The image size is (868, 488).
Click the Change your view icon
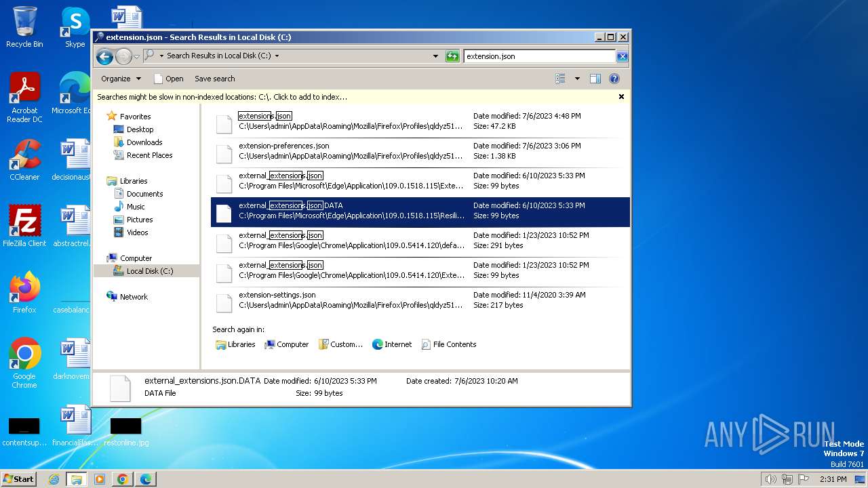pos(560,79)
